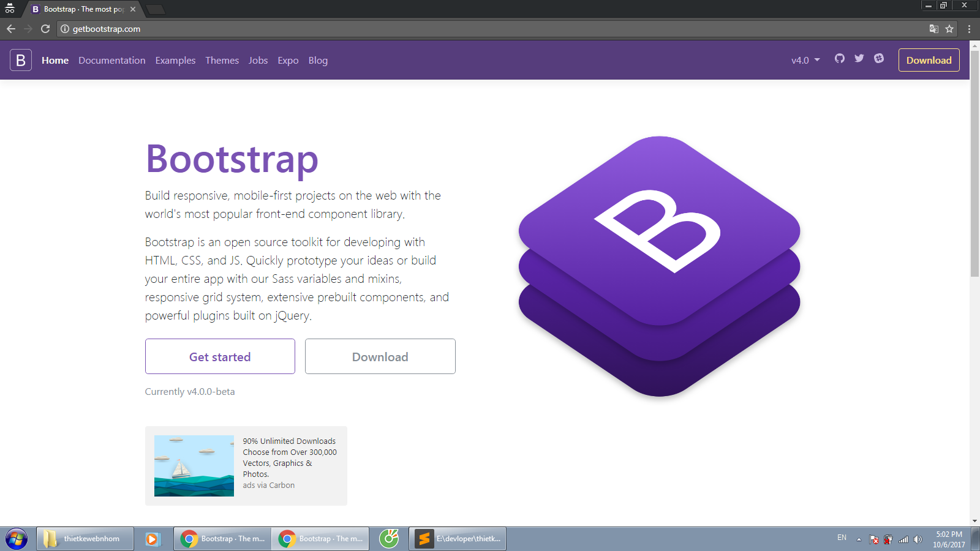Image resolution: width=980 pixels, height=551 pixels.
Task: Click the scrollbar down arrow
Action: (x=974, y=521)
